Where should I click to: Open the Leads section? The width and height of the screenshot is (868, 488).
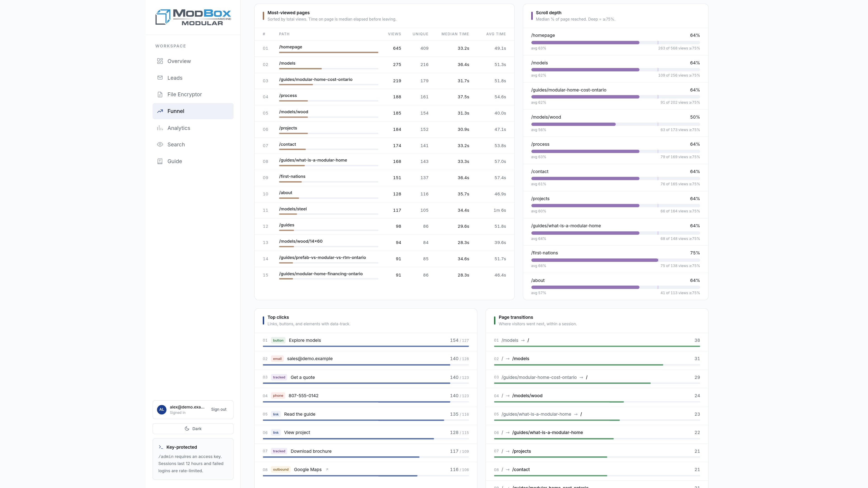tap(193, 78)
